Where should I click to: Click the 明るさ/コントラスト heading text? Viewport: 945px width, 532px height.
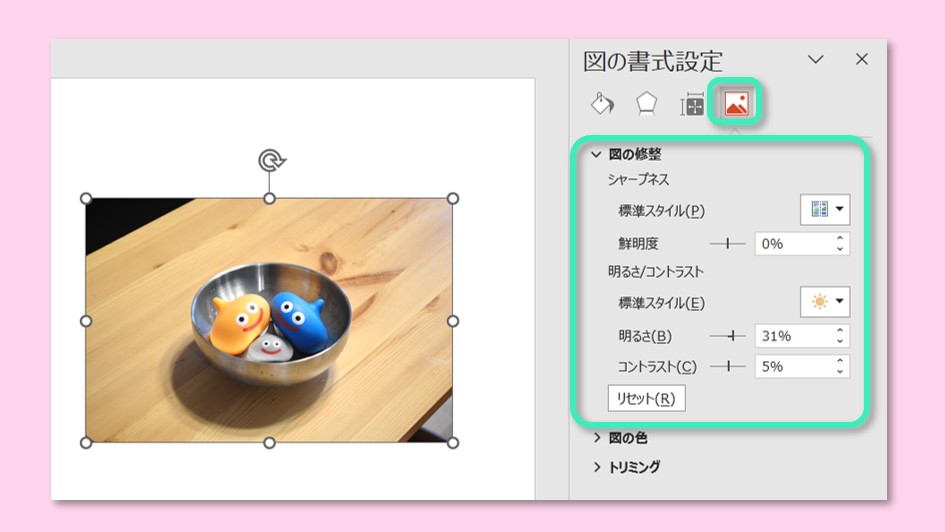[x=656, y=272]
